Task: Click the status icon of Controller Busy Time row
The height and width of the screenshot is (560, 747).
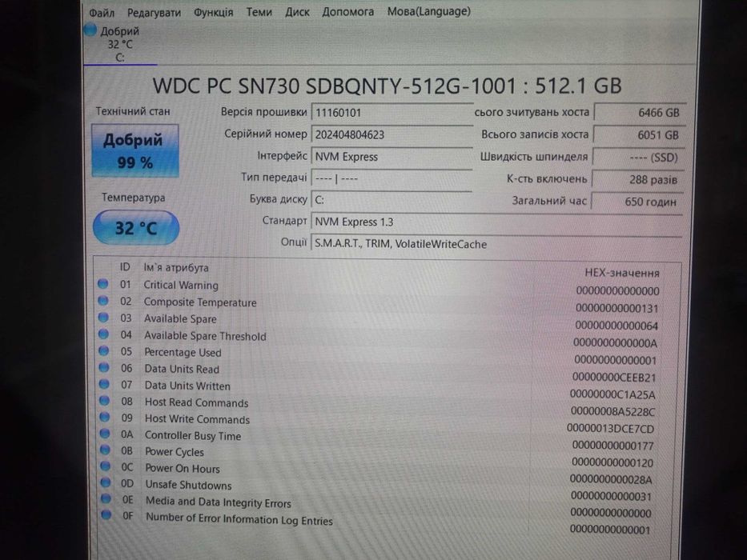Action: click(x=105, y=434)
